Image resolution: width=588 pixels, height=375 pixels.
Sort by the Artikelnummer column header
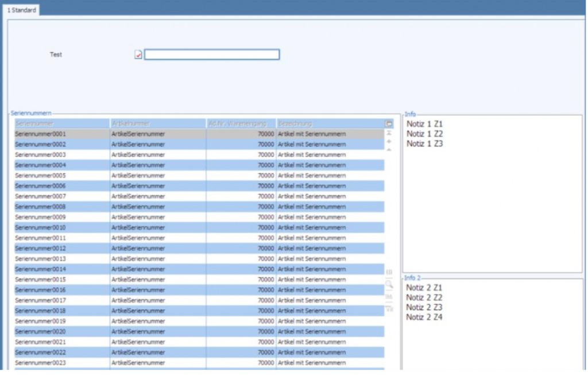[x=158, y=123]
